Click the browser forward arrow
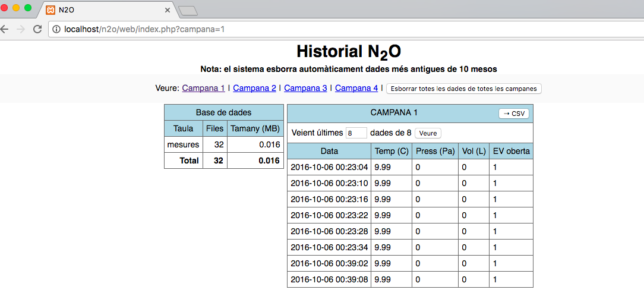The height and width of the screenshot is (299, 644). 21,29
